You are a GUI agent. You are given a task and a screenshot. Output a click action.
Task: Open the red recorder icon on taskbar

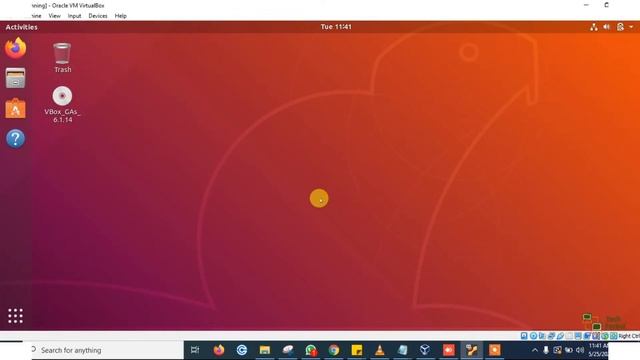449,350
